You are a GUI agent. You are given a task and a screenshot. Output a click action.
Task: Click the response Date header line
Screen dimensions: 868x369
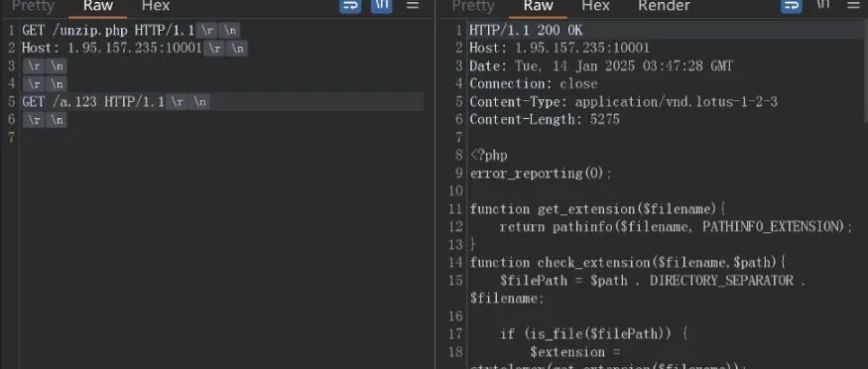click(601, 66)
